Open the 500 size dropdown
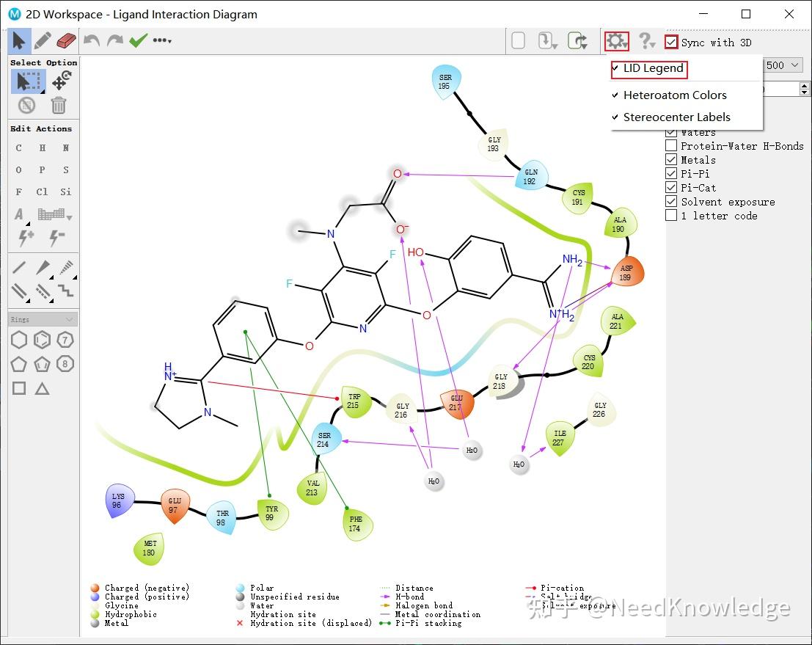This screenshot has height=645, width=812. click(x=783, y=65)
